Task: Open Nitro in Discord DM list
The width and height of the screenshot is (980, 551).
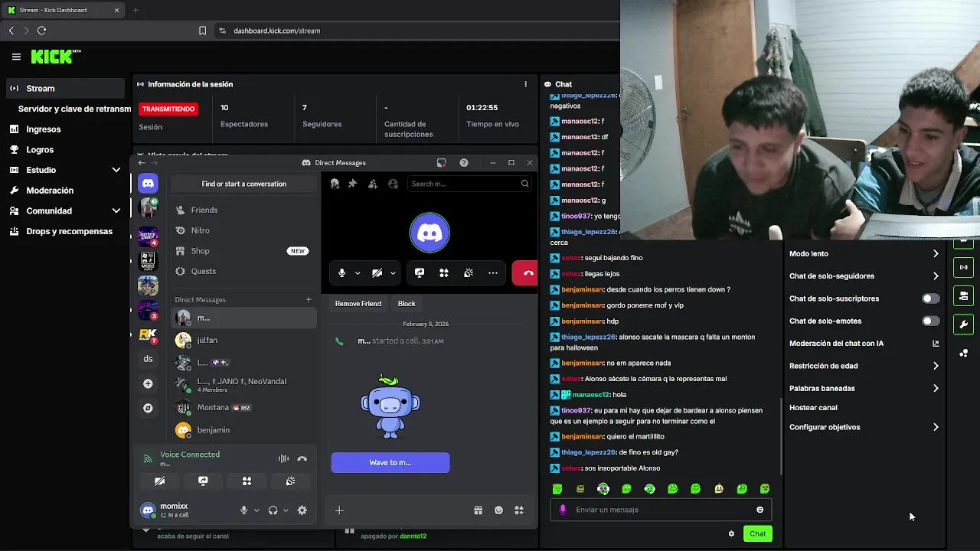Action: (x=243, y=230)
